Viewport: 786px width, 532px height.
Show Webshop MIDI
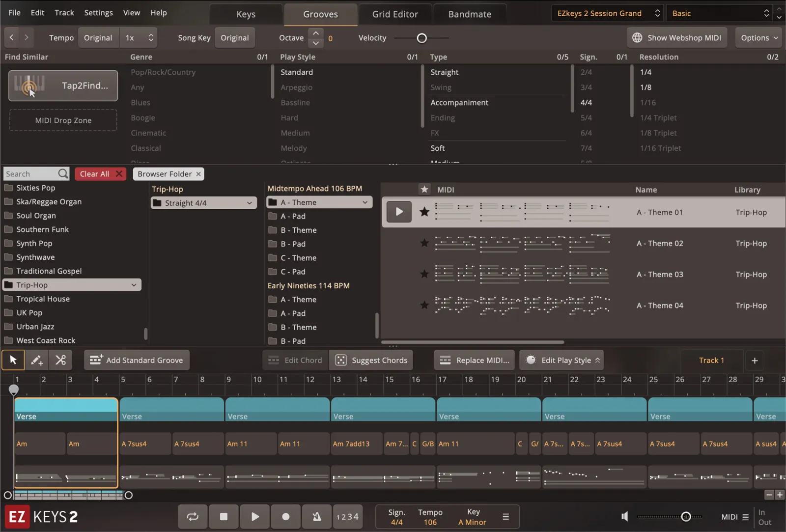(677, 37)
